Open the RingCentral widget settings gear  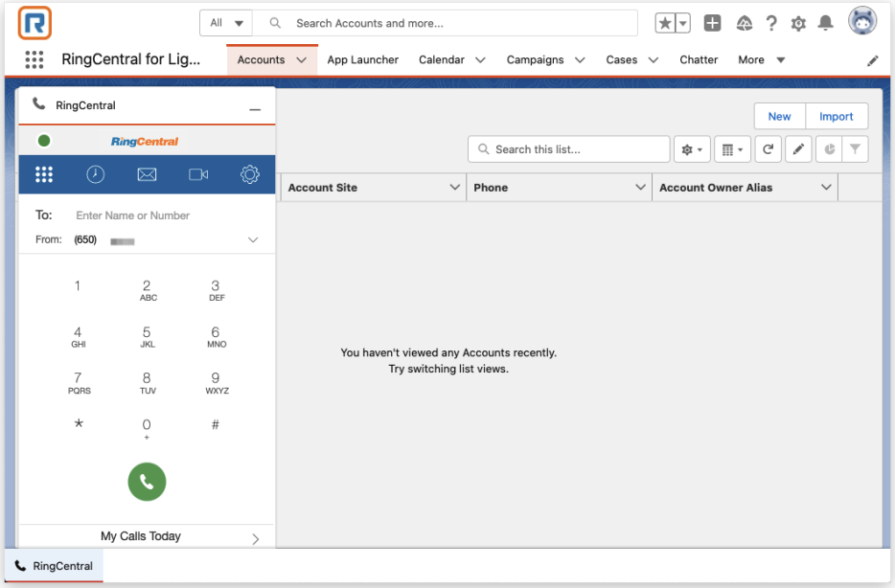(x=249, y=174)
